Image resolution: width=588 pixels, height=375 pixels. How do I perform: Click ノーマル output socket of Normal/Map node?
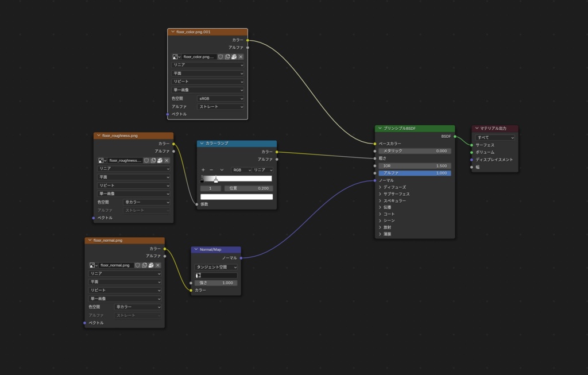point(241,258)
